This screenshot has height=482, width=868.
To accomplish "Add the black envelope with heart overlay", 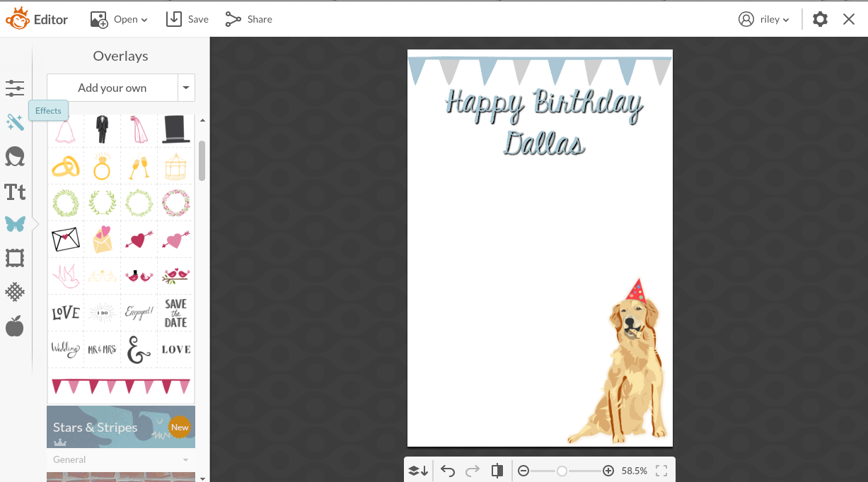I will click(x=65, y=240).
